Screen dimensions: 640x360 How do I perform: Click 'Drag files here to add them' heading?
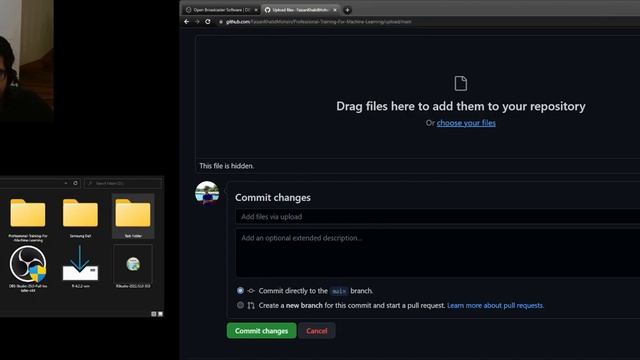(461, 106)
